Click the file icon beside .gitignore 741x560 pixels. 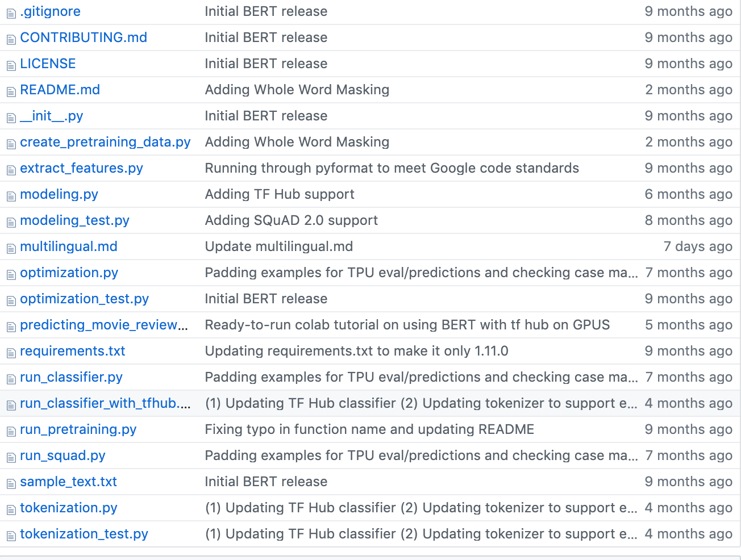coord(11,13)
